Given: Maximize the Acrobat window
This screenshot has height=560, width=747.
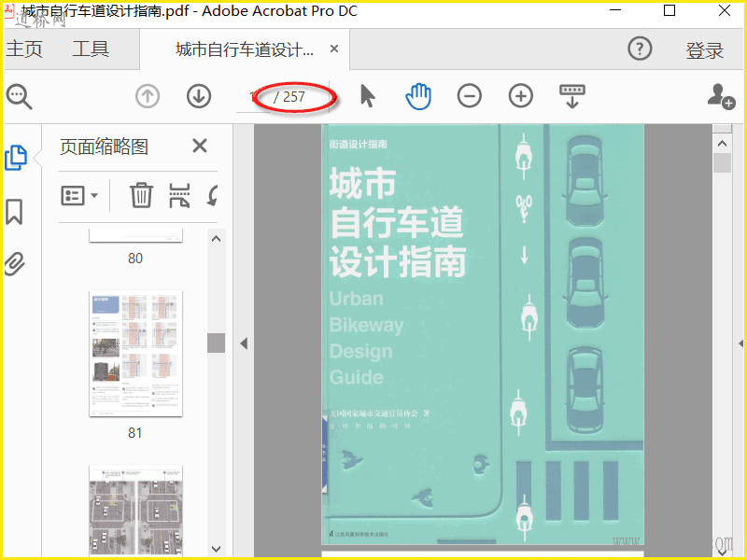Looking at the screenshot, I should point(669,10).
